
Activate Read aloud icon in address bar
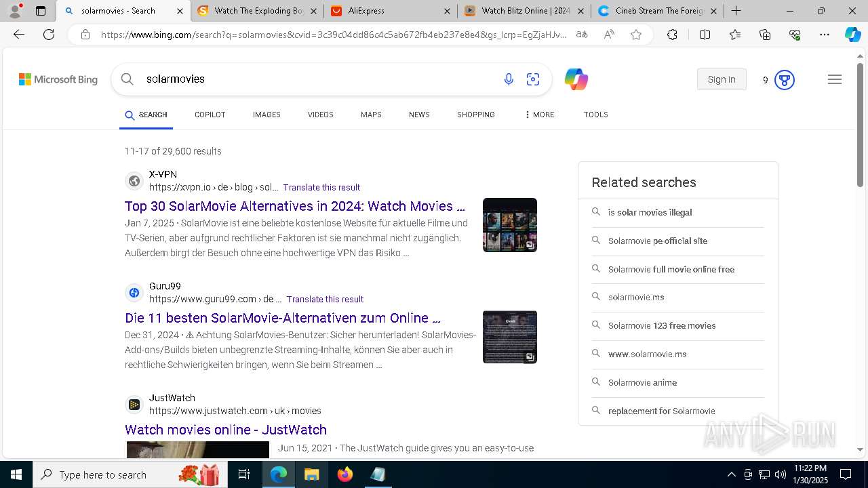[x=609, y=35]
